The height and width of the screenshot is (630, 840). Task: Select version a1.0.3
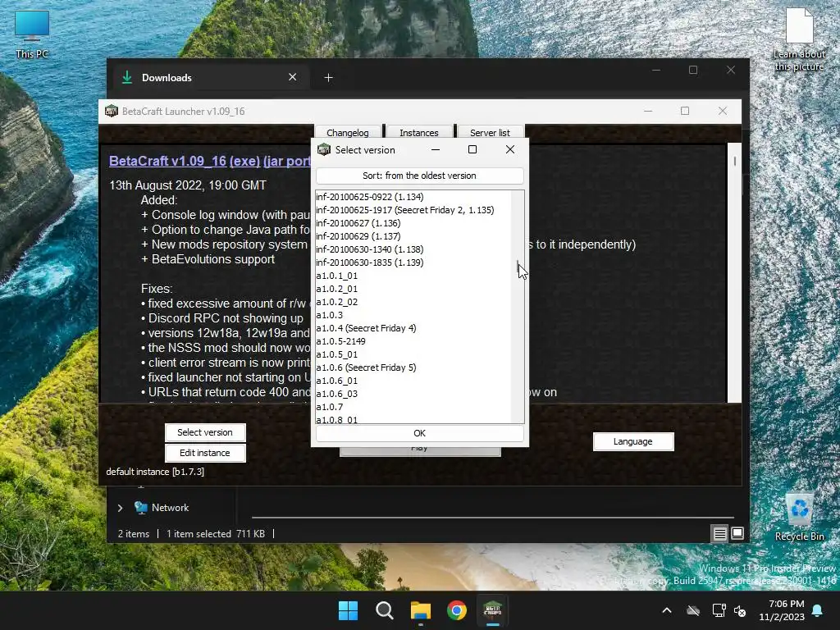(413, 315)
